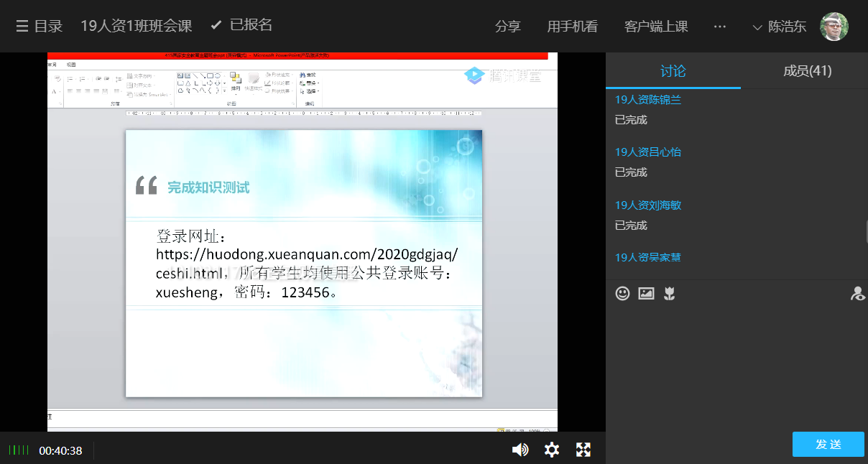Mute the video volume speaker
The height and width of the screenshot is (464, 868).
click(x=520, y=450)
